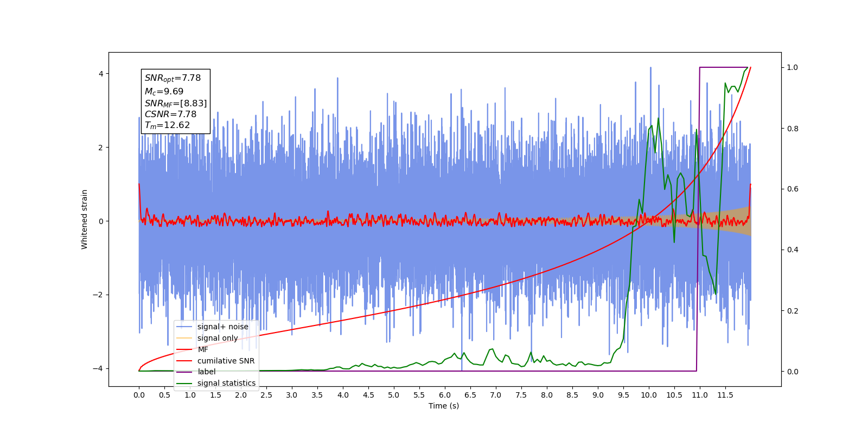
Task: Click the 0.0 tick on time axis
Action: 139,395
